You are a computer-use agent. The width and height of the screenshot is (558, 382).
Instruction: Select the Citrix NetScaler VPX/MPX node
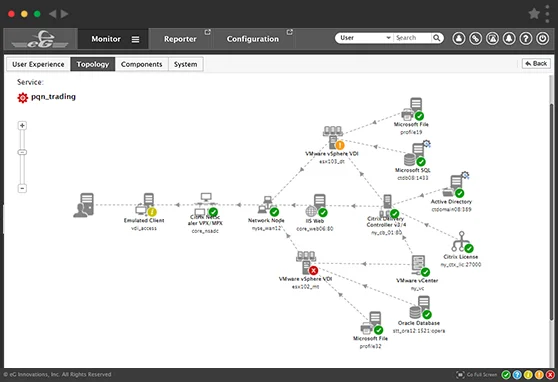pos(206,204)
